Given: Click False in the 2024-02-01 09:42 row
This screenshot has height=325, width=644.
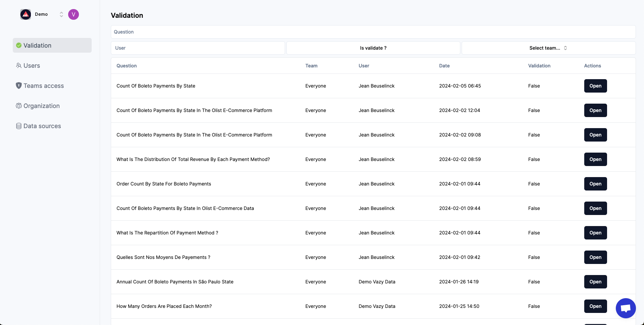Looking at the screenshot, I should pos(534,257).
